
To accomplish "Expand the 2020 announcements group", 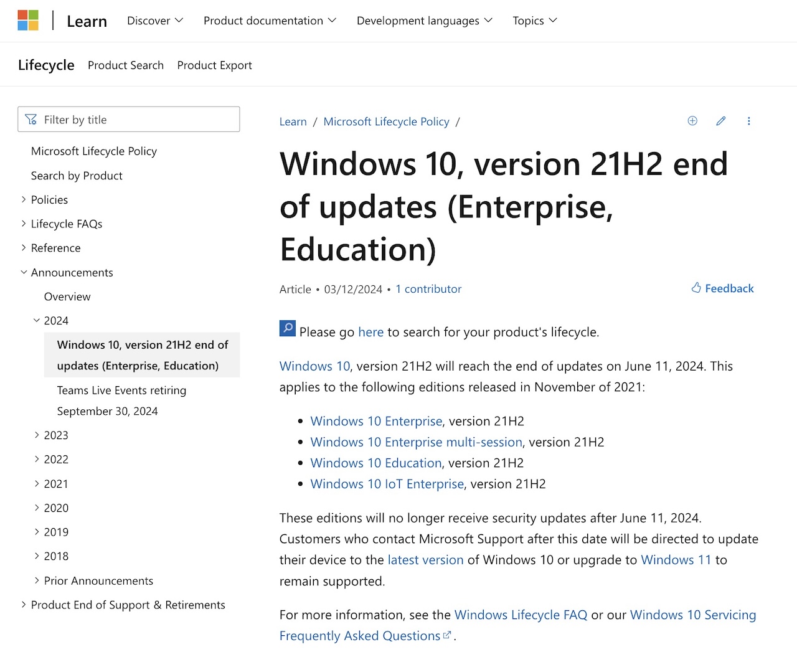I will 37,508.
